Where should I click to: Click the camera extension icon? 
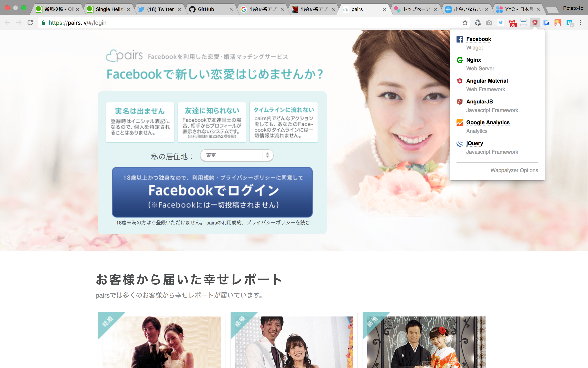pos(489,23)
